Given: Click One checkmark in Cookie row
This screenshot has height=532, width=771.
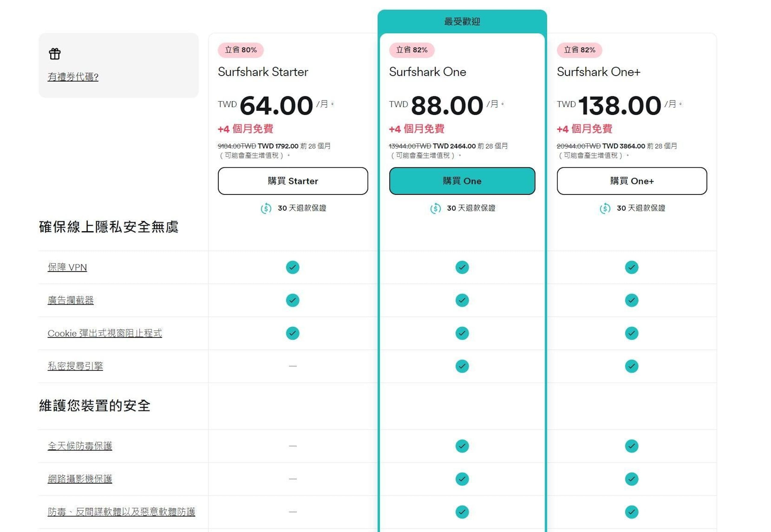Looking at the screenshot, I should point(462,333).
